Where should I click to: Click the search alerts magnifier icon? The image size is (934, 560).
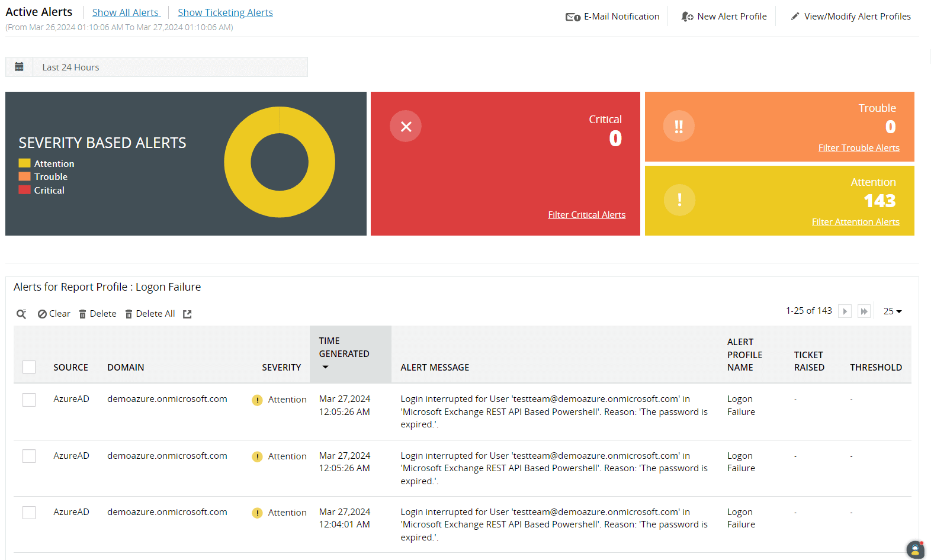21,314
